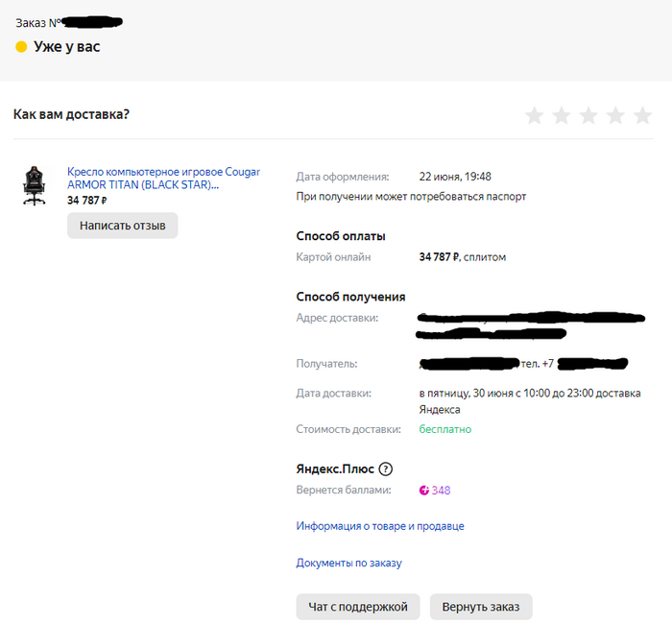Click the product price under the chair title

(87, 201)
